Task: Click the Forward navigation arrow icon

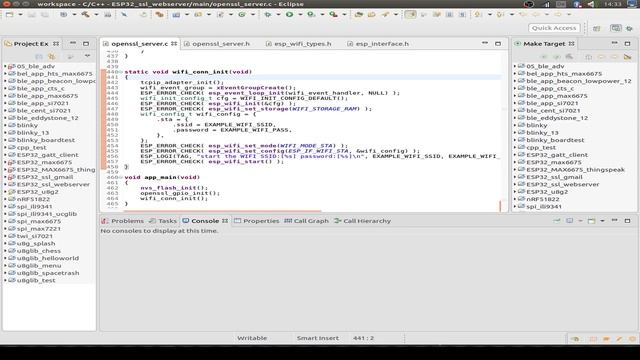Action: (558, 15)
